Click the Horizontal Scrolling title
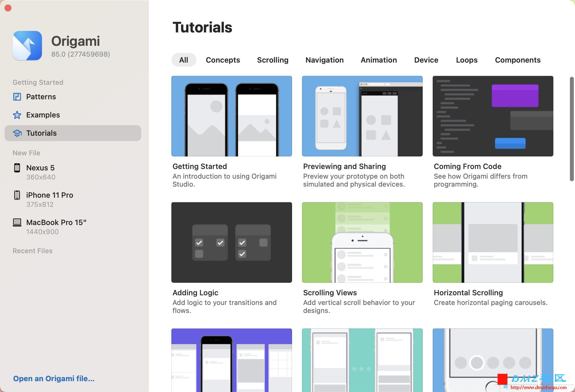575x392 pixels. [468, 293]
